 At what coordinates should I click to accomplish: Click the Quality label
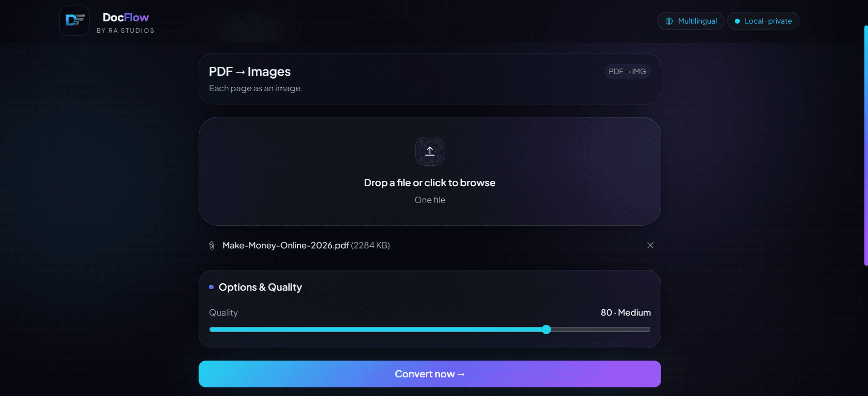pyautogui.click(x=223, y=312)
